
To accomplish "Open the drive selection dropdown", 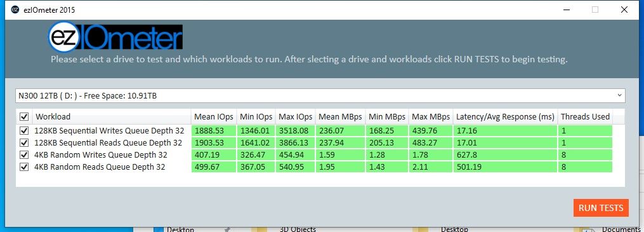I will point(320,96).
